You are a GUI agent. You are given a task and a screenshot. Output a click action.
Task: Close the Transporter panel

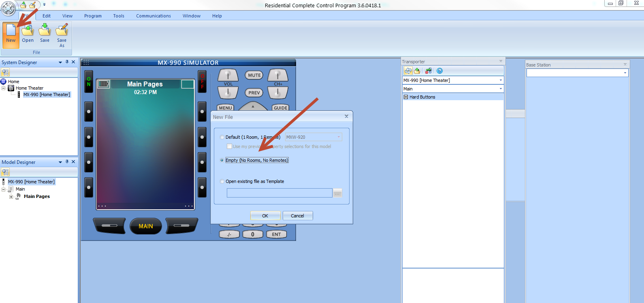[x=501, y=61]
